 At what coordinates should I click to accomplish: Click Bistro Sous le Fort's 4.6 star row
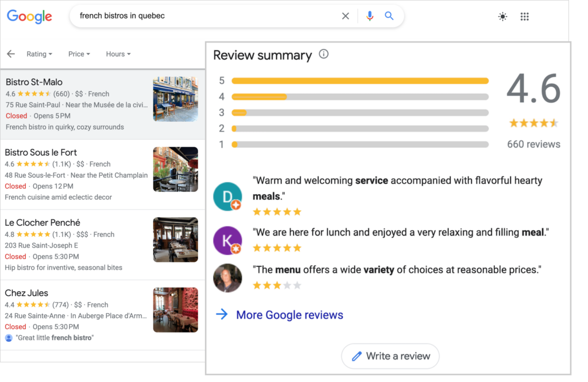tap(33, 164)
